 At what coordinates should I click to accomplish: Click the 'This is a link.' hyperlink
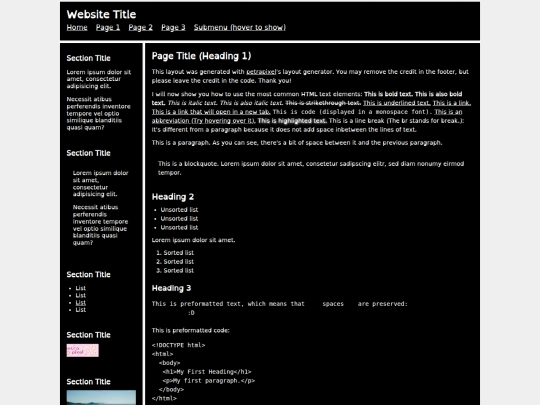coord(451,103)
